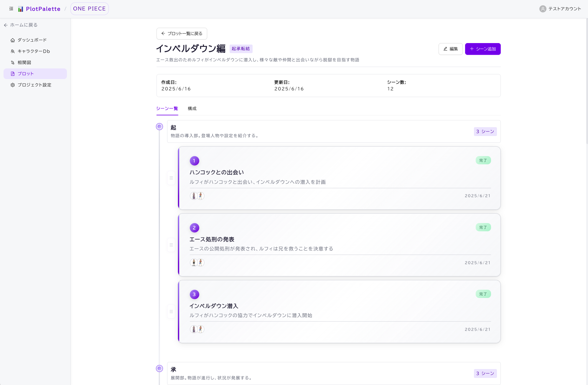Click first character avatar in ハンコックとの出会い

coord(194,196)
